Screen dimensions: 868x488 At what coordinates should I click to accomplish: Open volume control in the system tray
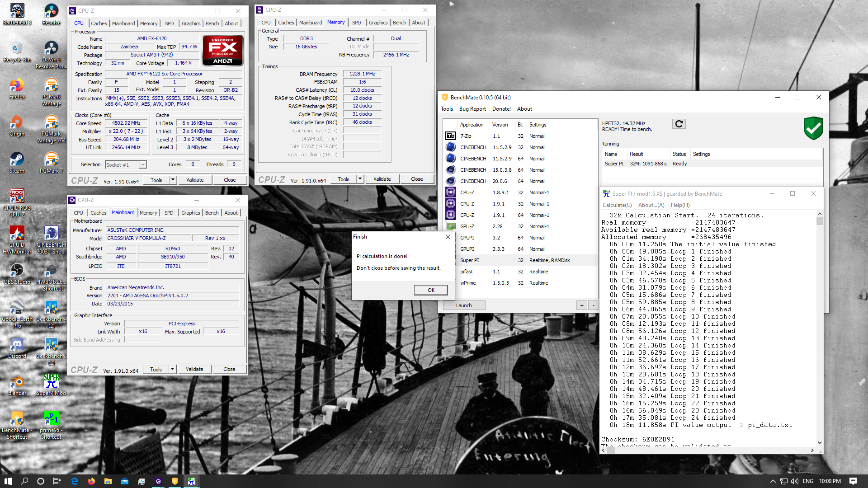795,481
